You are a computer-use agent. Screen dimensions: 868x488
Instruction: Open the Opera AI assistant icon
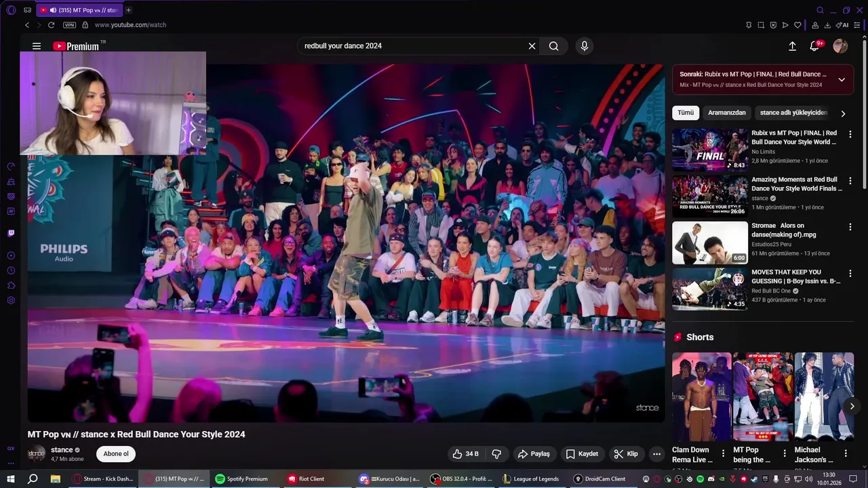tap(843, 25)
